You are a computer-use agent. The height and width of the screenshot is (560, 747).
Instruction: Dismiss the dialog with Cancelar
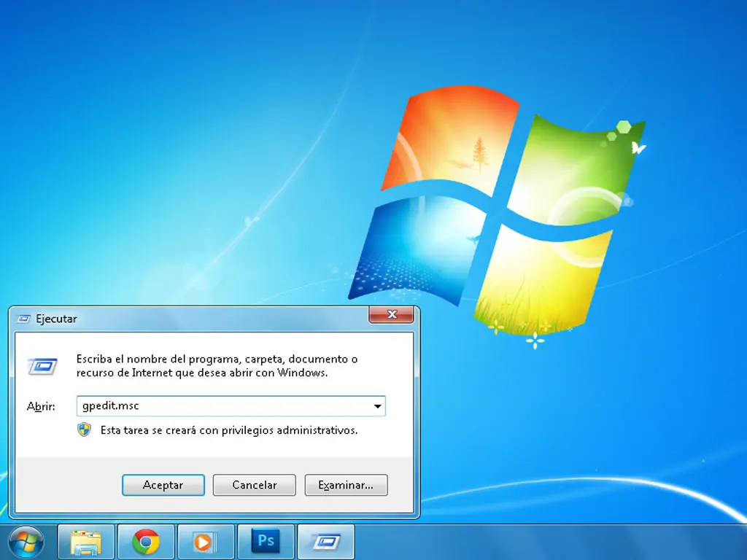click(255, 485)
